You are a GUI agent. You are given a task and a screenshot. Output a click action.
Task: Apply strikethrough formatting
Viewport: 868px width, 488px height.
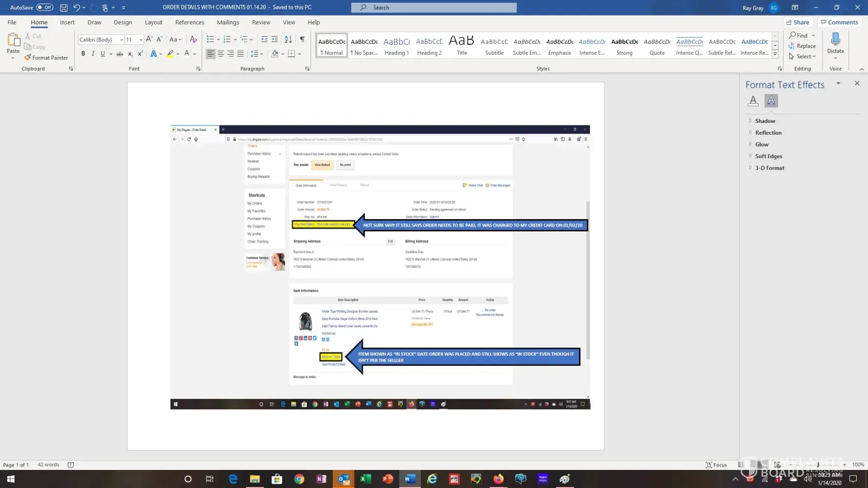click(120, 54)
